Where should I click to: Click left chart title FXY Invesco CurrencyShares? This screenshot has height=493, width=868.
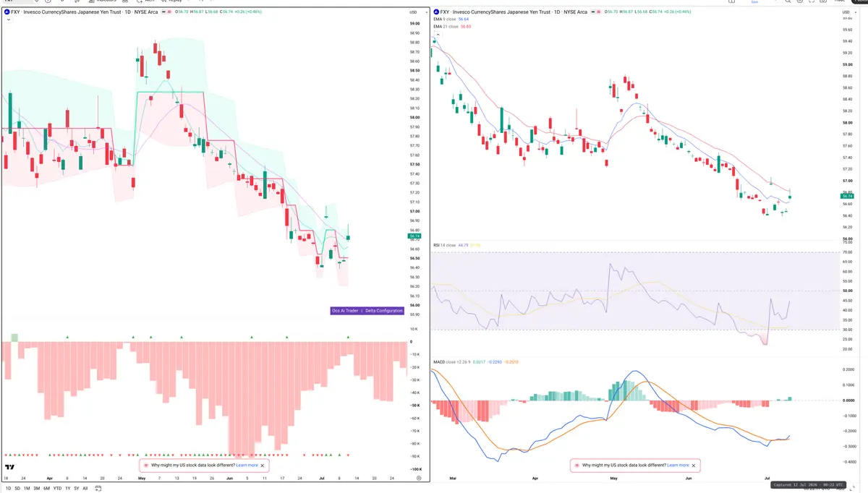[x=85, y=12]
